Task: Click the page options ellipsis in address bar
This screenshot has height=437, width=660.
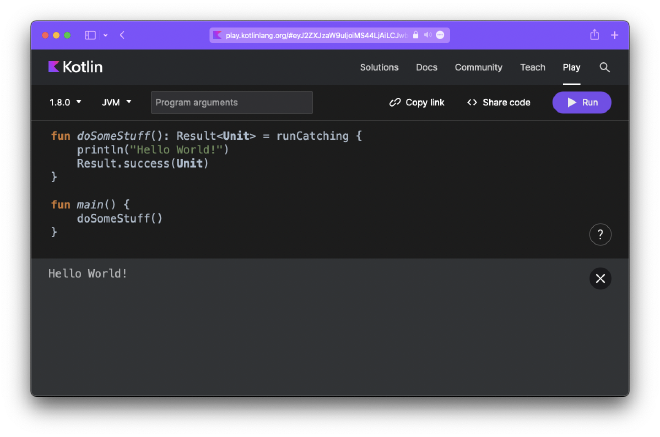Action: click(440, 35)
